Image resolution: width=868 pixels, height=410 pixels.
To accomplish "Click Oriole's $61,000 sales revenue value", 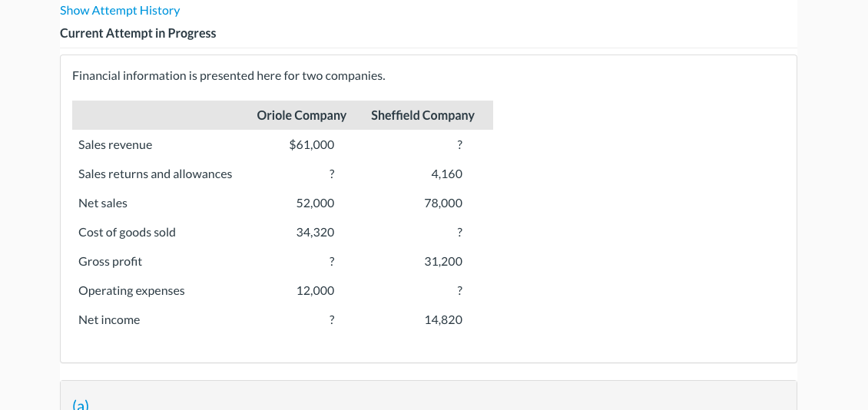I will [x=311, y=144].
